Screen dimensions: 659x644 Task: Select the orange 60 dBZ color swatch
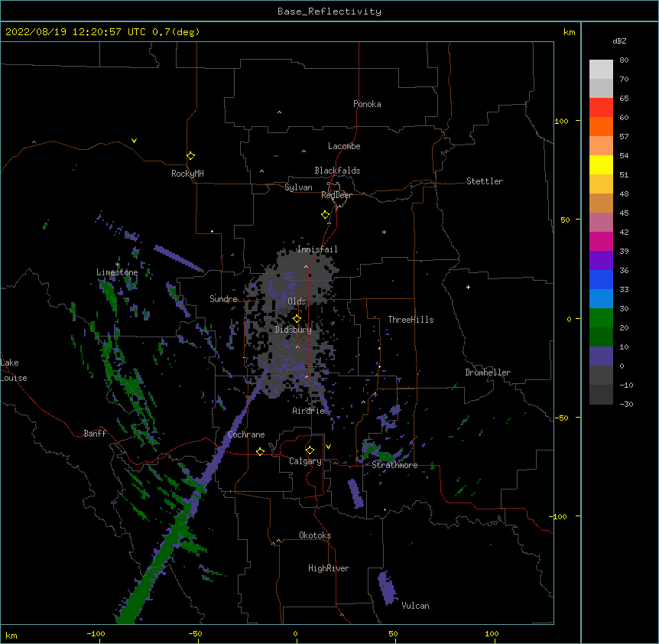click(601, 126)
